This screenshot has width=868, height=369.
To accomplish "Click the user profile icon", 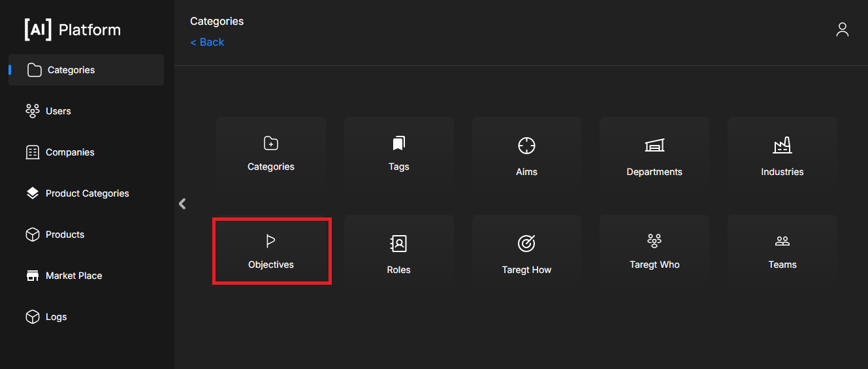I will tap(842, 29).
